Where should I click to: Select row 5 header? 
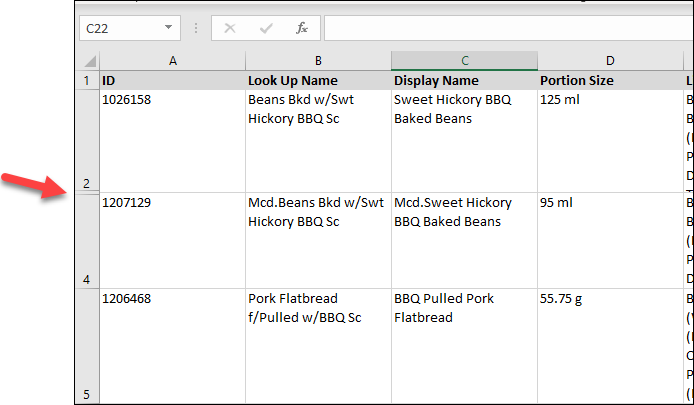pos(87,345)
